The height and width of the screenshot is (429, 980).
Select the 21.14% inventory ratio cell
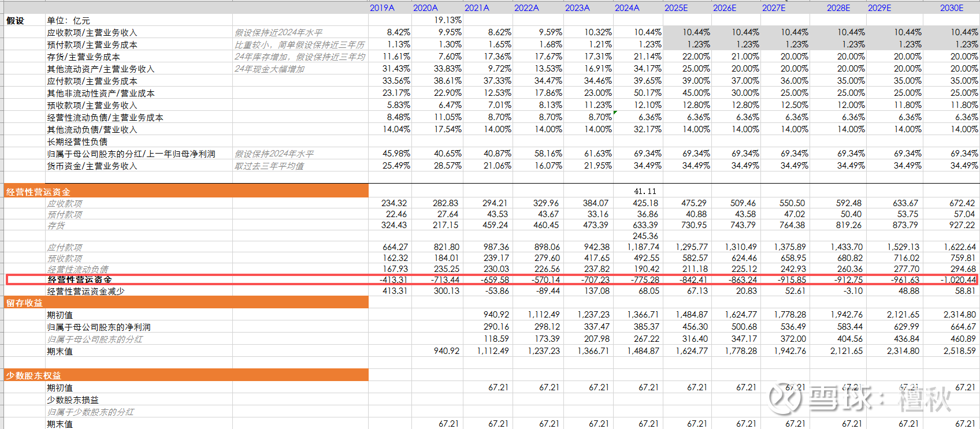coord(648,57)
